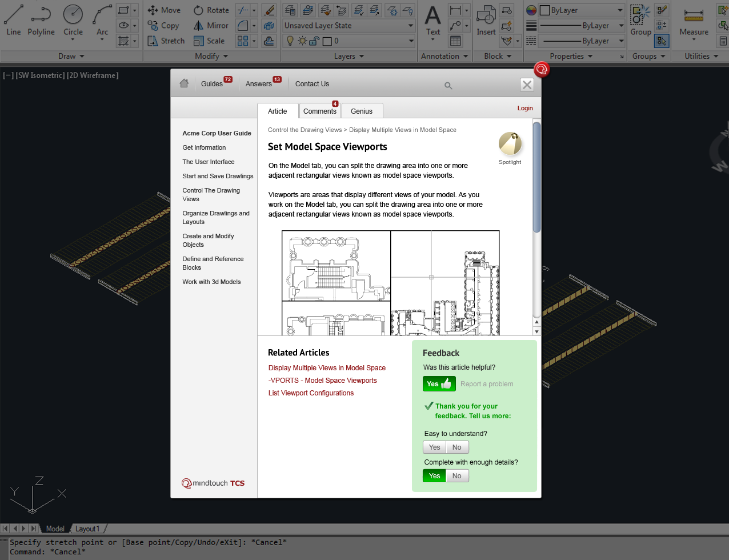Activate the Move command

(164, 10)
